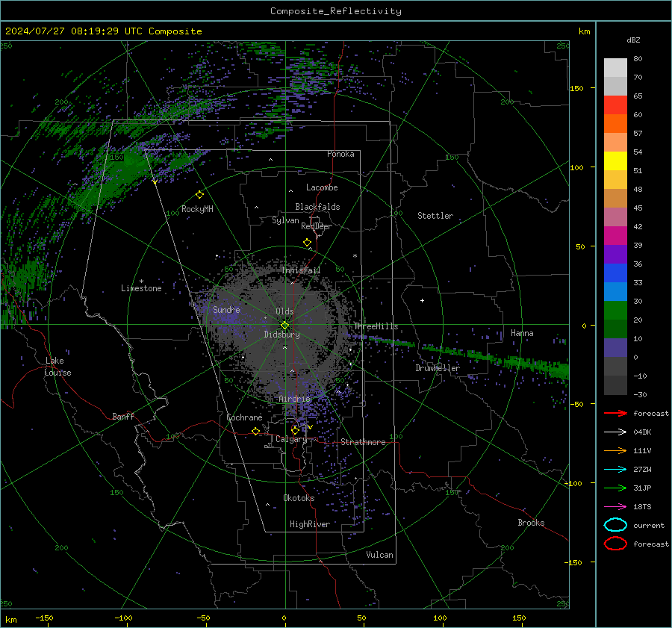Click the Banff town label
The height and width of the screenshot is (628, 672).
pos(123,416)
